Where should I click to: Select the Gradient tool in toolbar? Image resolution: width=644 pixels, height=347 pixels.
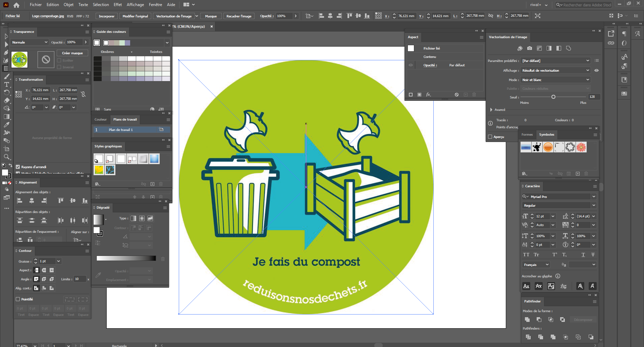coord(6,117)
